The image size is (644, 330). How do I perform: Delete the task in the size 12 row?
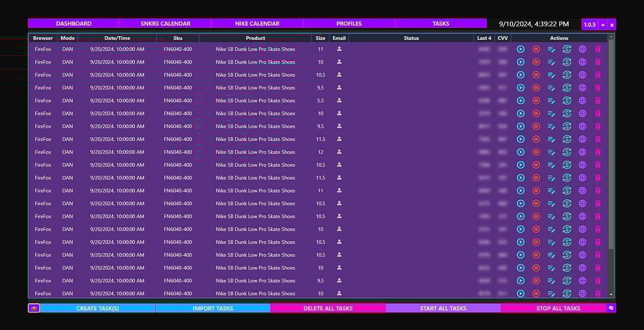pyautogui.click(x=598, y=152)
